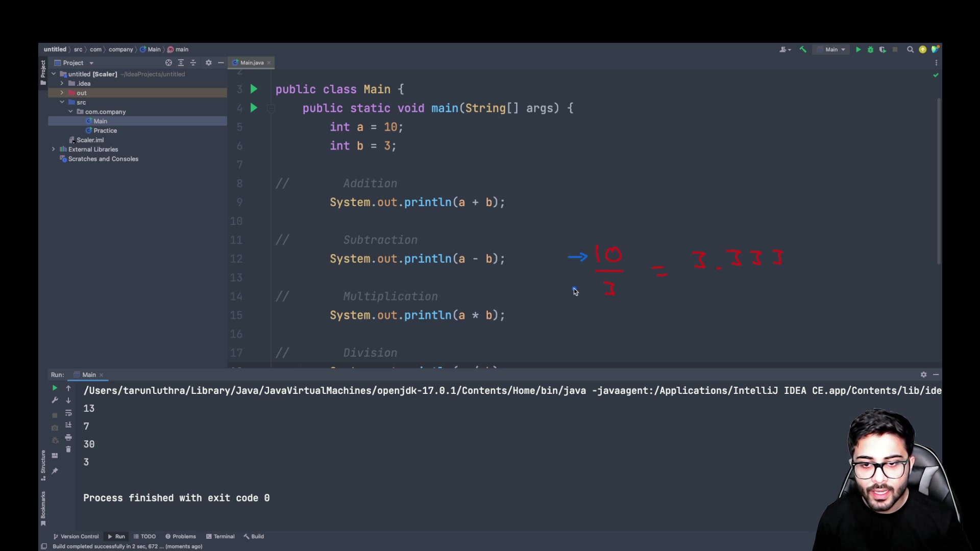Build the project with the hammer icon
The image size is (980, 551).
pyautogui.click(x=803, y=49)
